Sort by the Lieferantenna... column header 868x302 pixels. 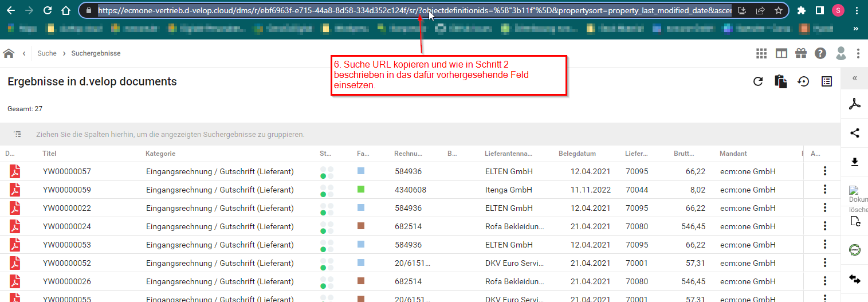(509, 154)
